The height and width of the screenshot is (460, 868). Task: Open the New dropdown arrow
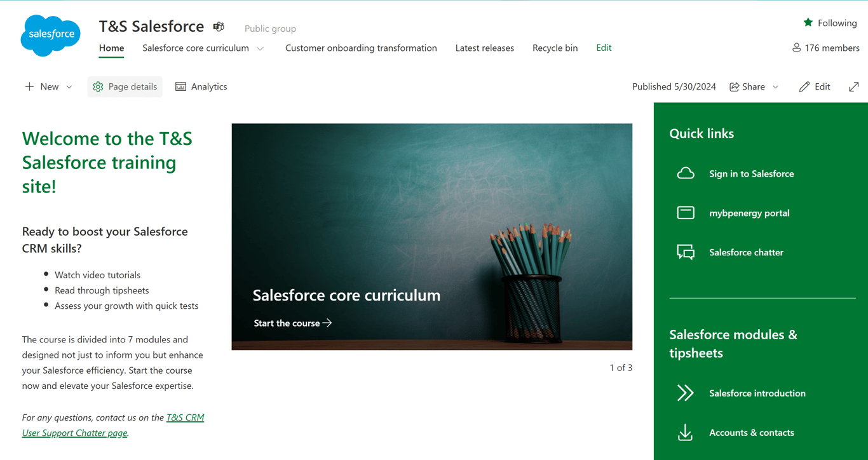click(69, 86)
